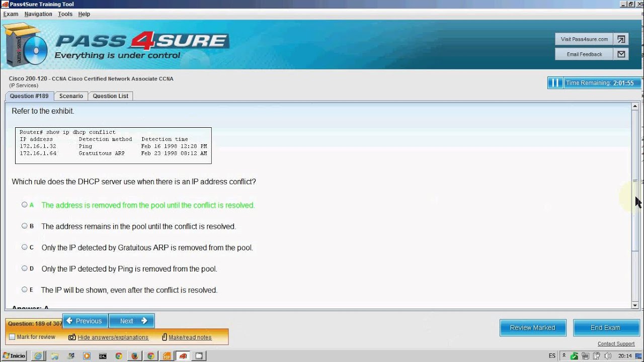Click the green security shield tray icon
644x362 pixels.
click(x=575, y=356)
